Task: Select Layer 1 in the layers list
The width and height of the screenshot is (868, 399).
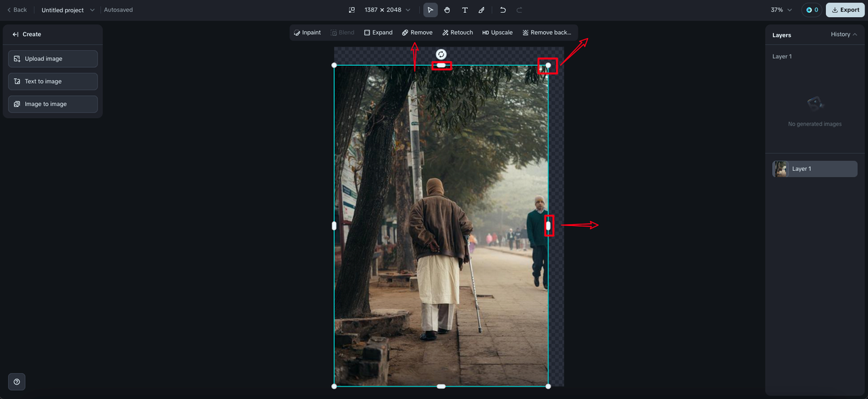Action: (814, 169)
